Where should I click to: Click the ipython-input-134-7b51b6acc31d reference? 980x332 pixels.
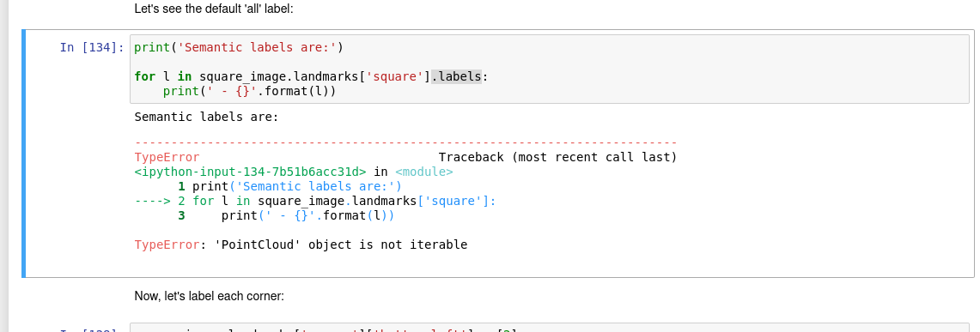point(250,172)
